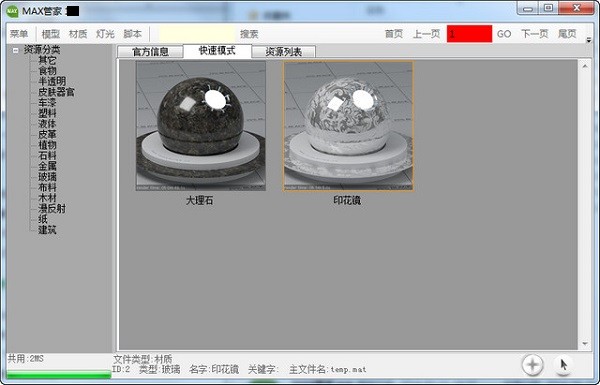Select the 印花镜 material thumbnail
The image size is (600, 385).
tap(348, 126)
